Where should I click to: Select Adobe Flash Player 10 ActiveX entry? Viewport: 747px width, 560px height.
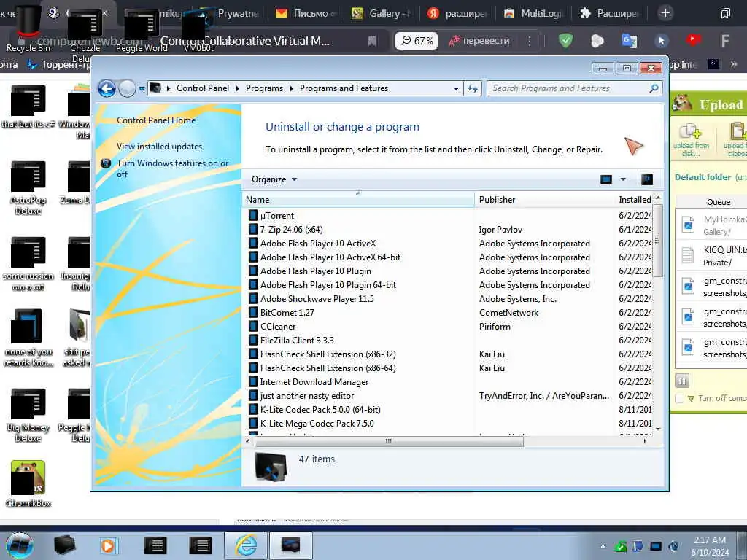[x=318, y=244]
